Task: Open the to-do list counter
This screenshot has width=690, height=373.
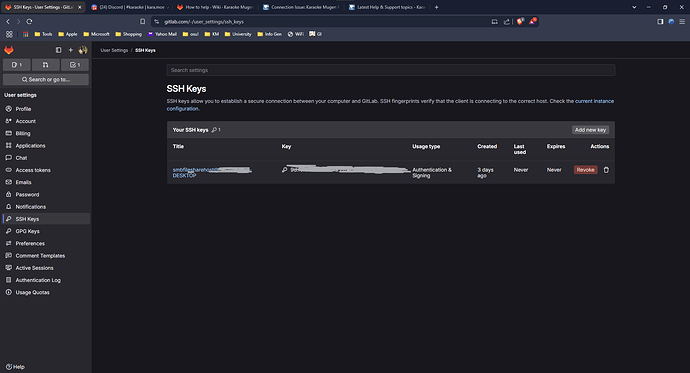Action: click(75, 65)
